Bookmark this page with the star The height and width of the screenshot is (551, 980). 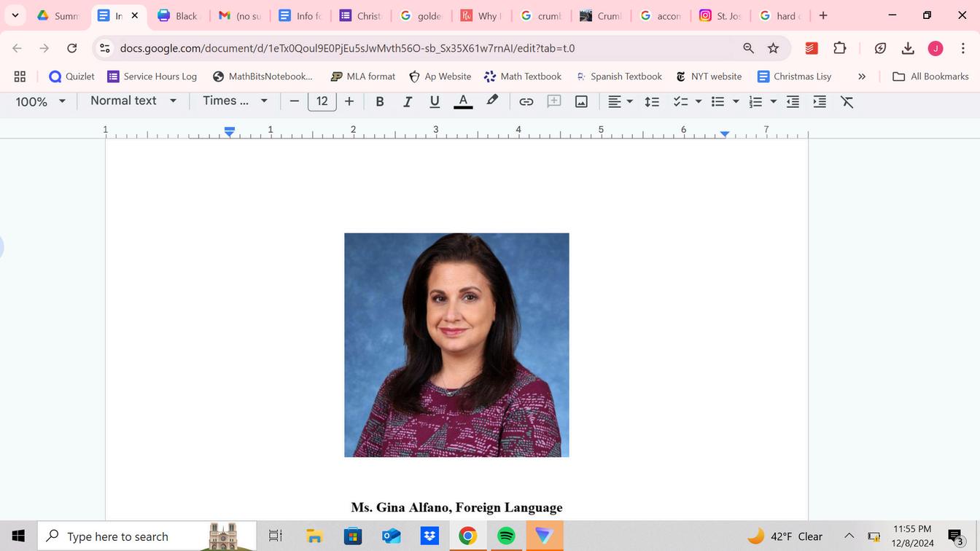774,48
